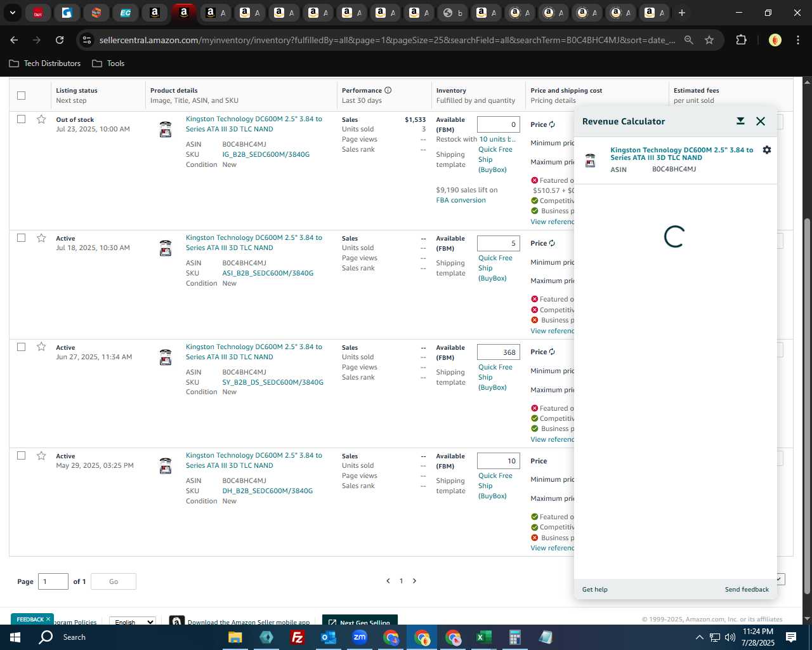Open SKU link ASI_B2B_SEDC600M/3840G
The height and width of the screenshot is (650, 812).
pyautogui.click(x=268, y=273)
